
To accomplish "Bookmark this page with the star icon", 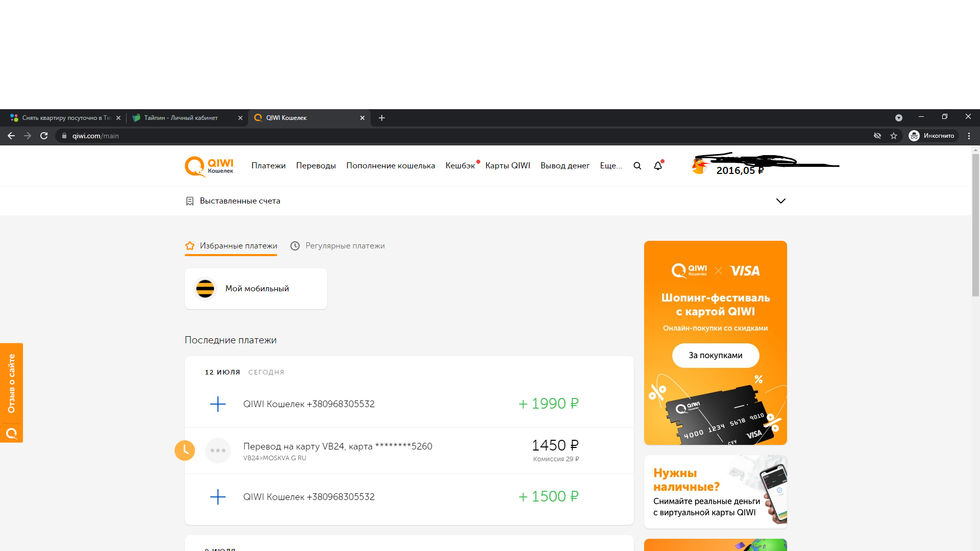I will (894, 136).
